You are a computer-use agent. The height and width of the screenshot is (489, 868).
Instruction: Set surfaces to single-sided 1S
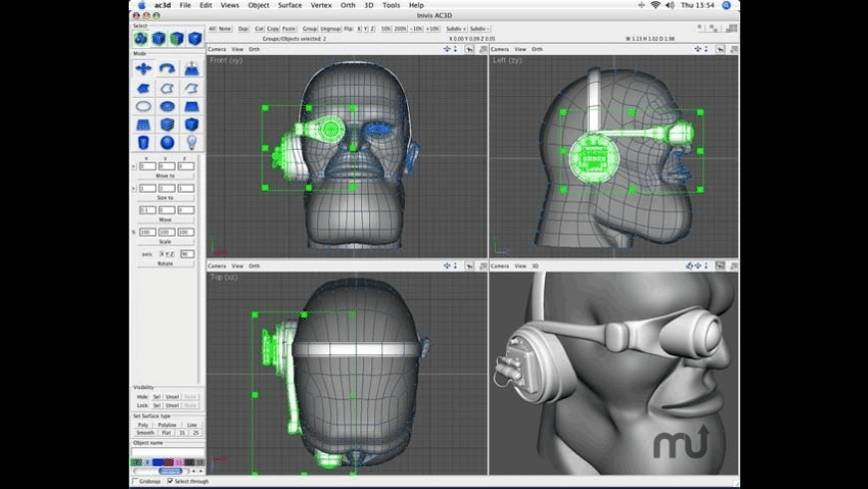[182, 432]
